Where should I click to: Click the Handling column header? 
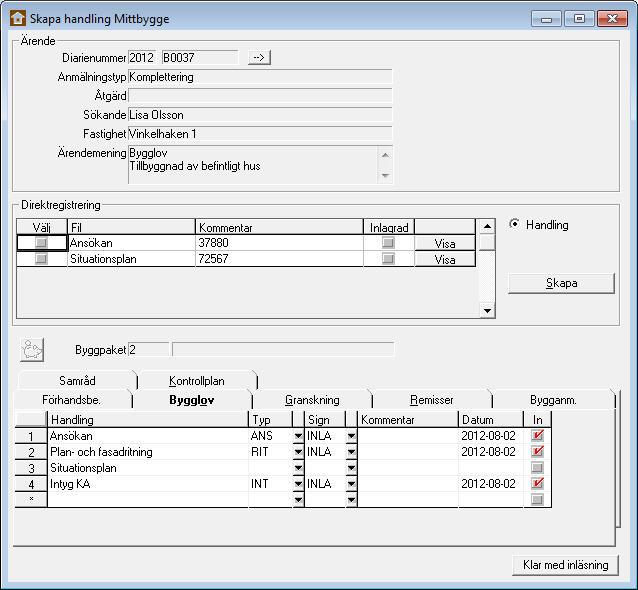(x=148, y=420)
